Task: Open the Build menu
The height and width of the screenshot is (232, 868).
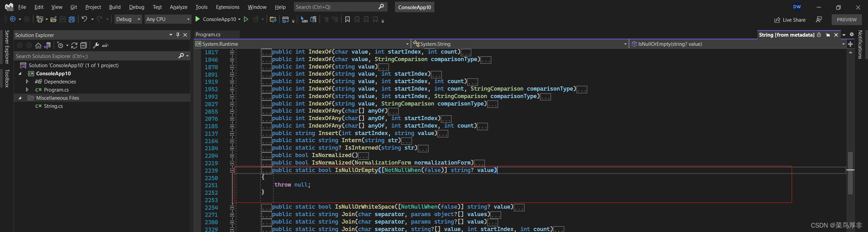Action: pyautogui.click(x=115, y=7)
